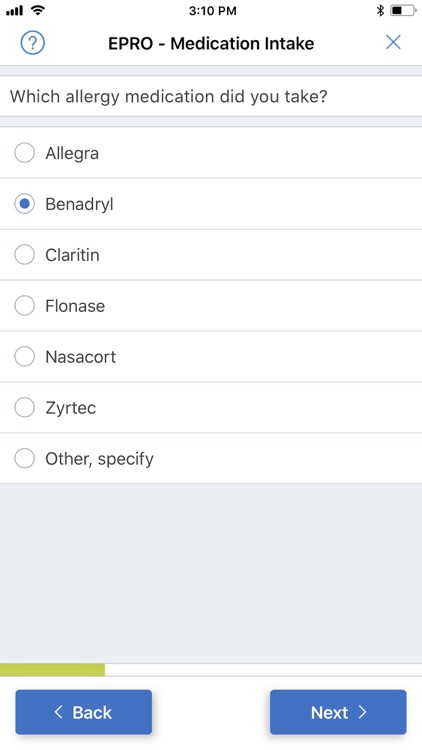Go Back to previous question

pyautogui.click(x=84, y=712)
